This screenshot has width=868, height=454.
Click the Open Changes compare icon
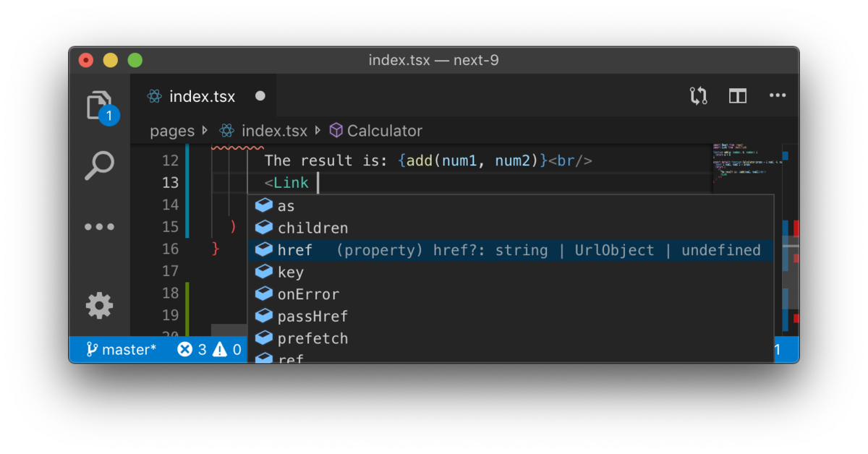point(698,96)
